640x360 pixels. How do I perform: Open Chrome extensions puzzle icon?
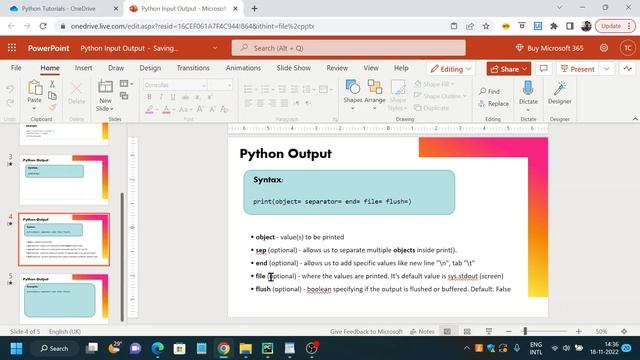pos(554,26)
